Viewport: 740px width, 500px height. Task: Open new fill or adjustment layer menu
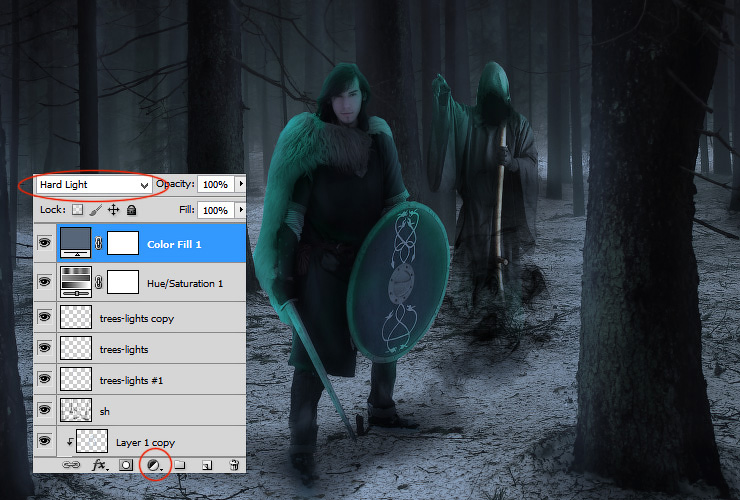154,466
